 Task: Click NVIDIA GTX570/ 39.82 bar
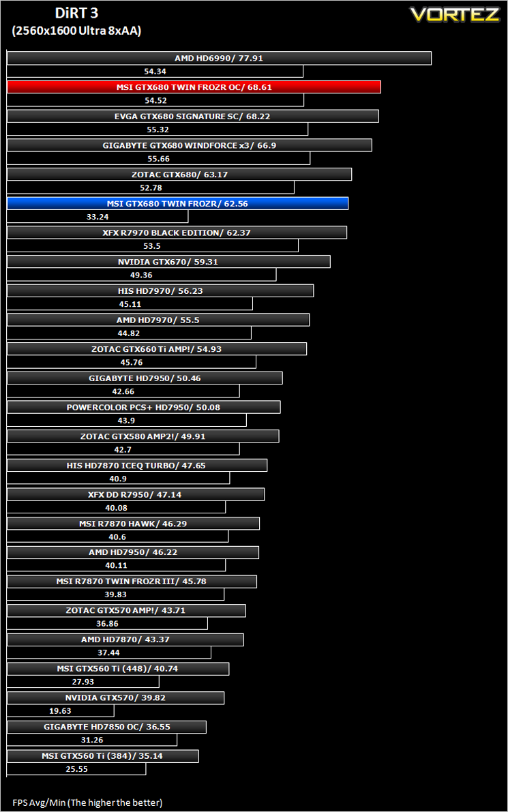click(115, 697)
